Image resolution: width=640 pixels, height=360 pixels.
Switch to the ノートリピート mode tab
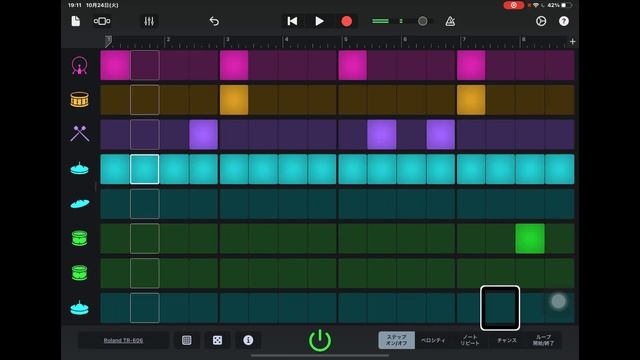[470, 340]
